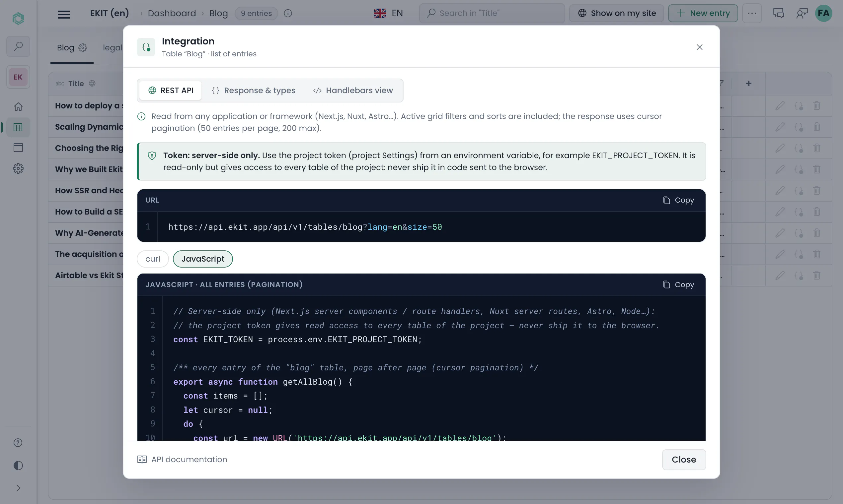Choose the curl snippet option

[153, 259]
